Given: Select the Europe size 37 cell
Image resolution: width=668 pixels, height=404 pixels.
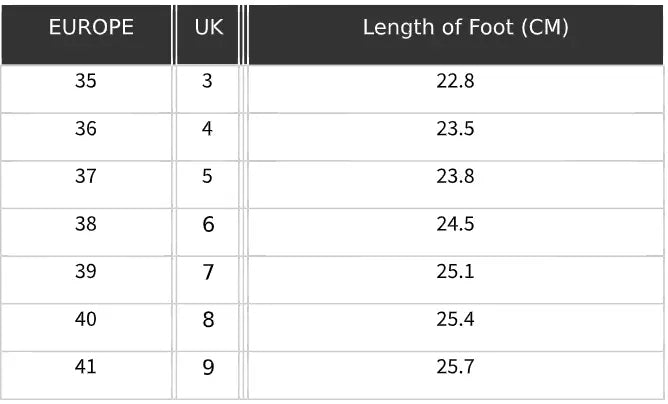Looking at the screenshot, I should click(86, 177).
